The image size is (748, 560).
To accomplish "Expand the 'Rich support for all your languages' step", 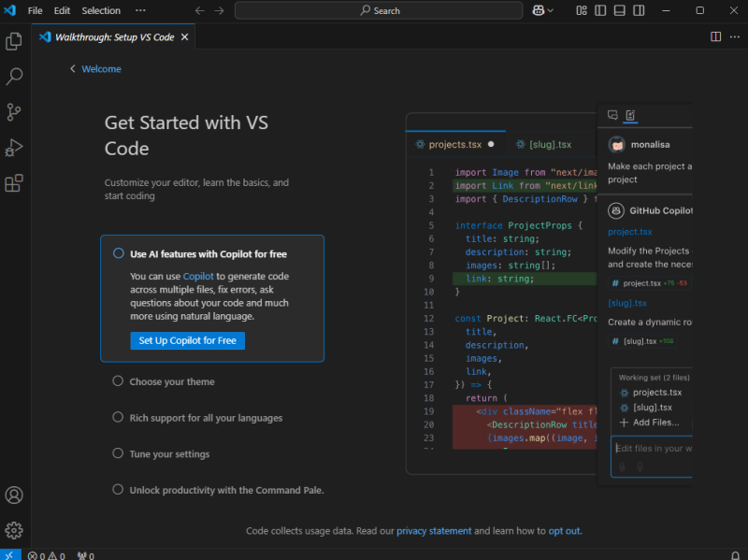I will [118, 418].
